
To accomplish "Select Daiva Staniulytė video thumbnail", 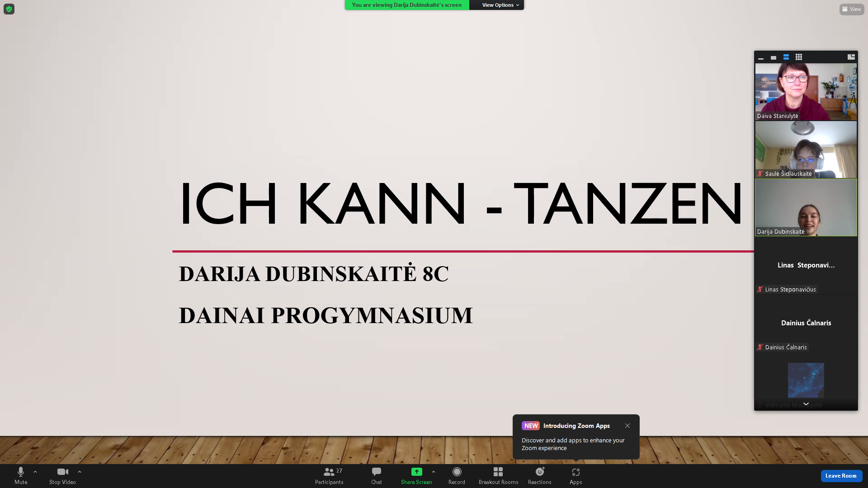I will (806, 92).
